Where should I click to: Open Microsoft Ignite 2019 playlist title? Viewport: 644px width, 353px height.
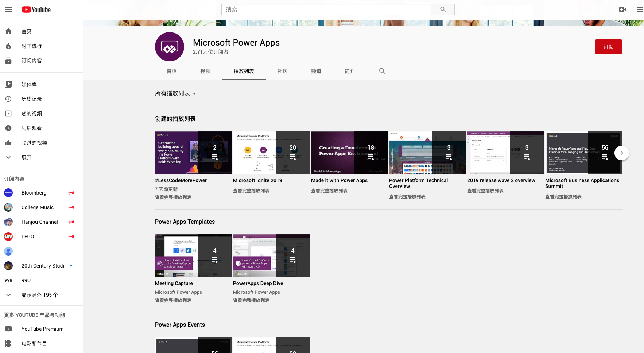(257, 180)
